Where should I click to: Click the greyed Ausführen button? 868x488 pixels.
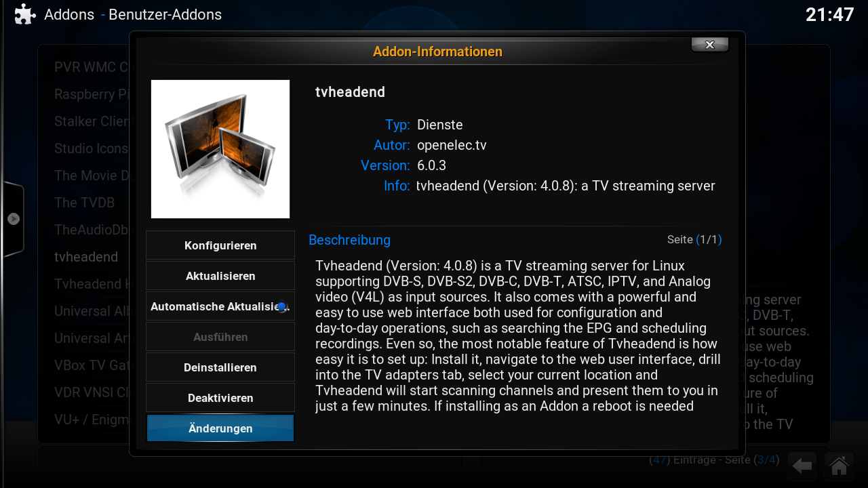220,337
